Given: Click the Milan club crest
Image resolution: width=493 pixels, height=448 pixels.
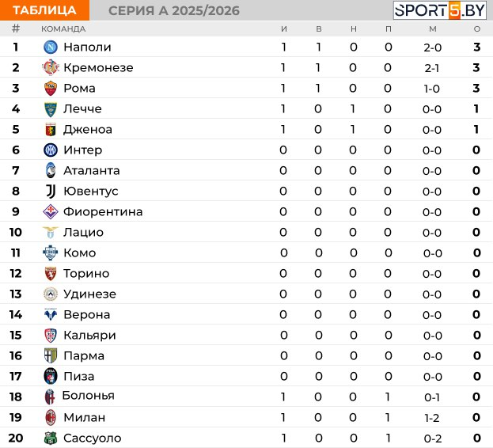Looking at the screenshot, I should pos(51,417).
